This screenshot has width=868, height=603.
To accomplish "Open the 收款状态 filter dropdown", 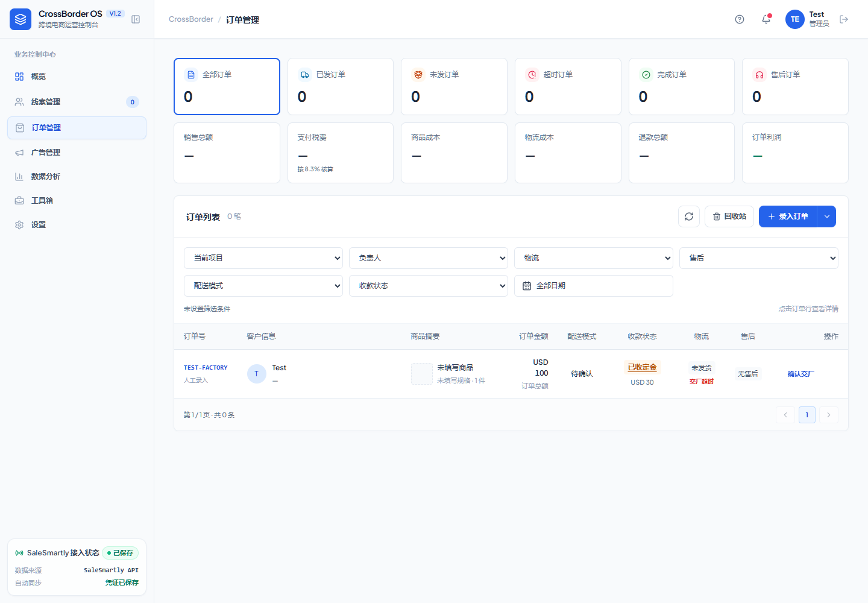I will pyautogui.click(x=429, y=286).
